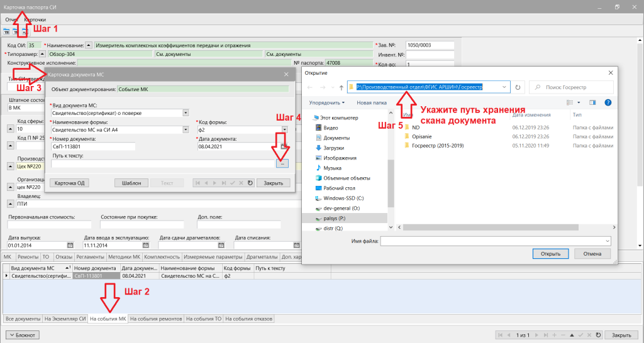Click horizontal scrollbar in file list
Viewport: 644px width, 343px height.
[491, 227]
